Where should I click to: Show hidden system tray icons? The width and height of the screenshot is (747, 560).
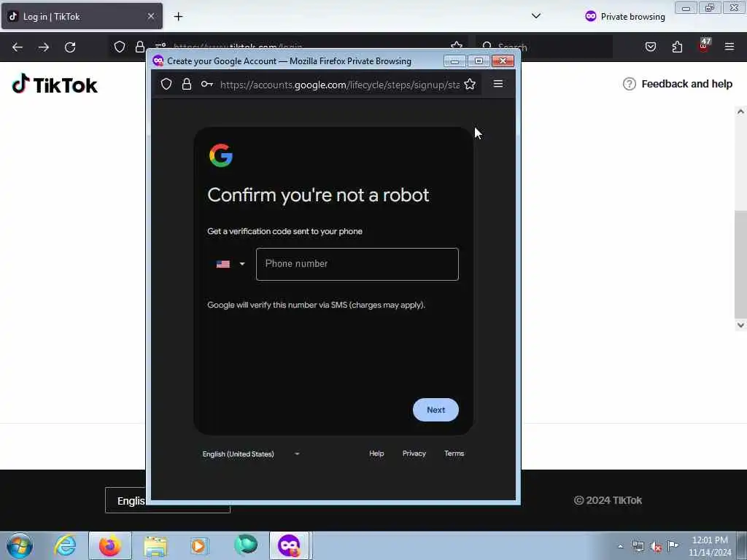[x=620, y=547]
